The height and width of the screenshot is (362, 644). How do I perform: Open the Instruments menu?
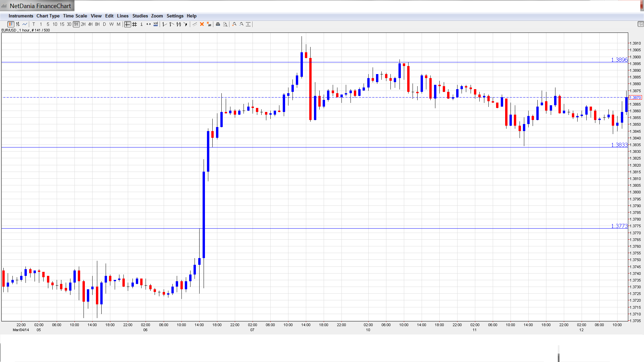point(21,16)
